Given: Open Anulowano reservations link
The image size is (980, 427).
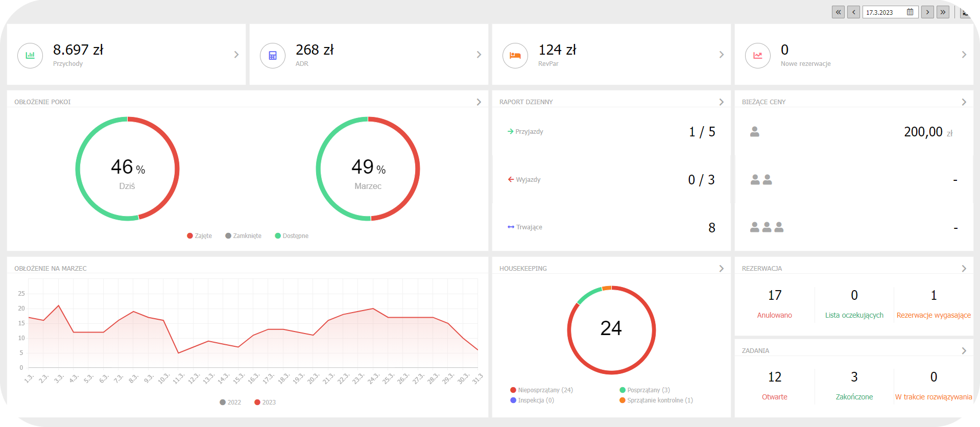Looking at the screenshot, I should [x=774, y=315].
